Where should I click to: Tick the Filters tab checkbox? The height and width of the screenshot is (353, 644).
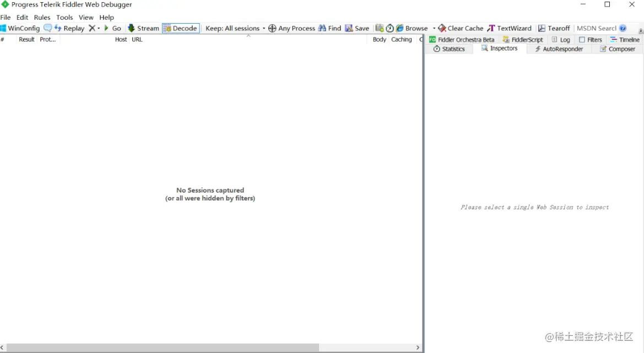[x=582, y=40]
